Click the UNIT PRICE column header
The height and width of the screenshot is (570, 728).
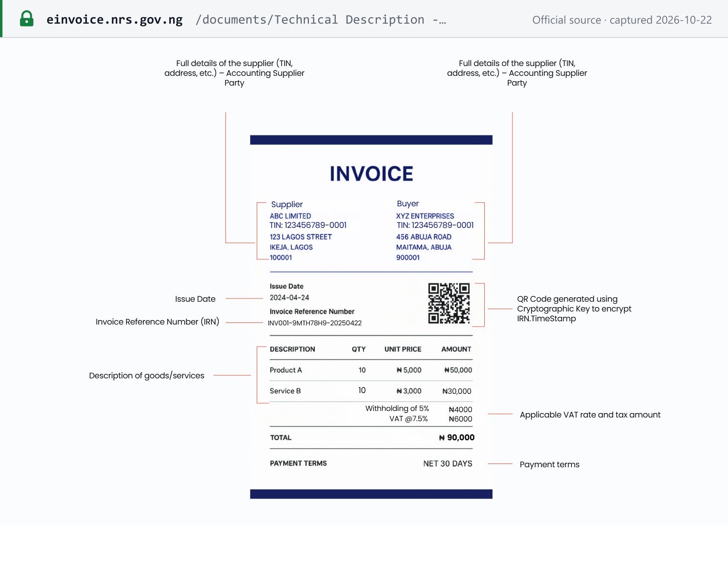click(x=403, y=349)
